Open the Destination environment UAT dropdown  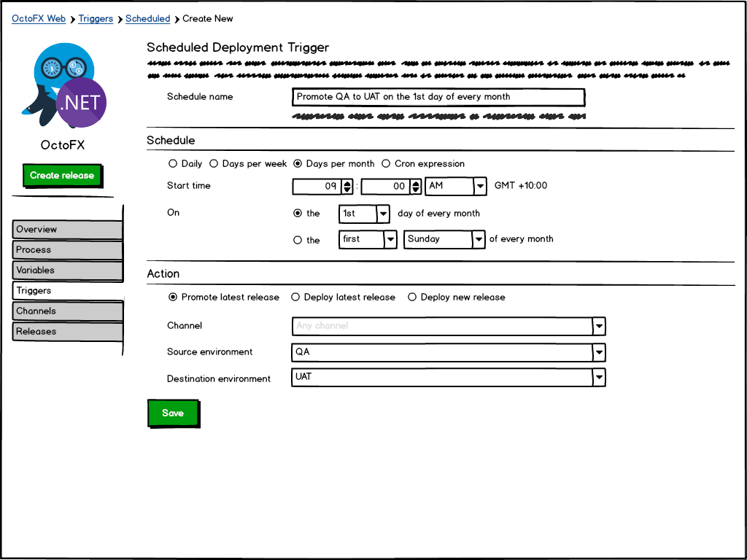(598, 378)
